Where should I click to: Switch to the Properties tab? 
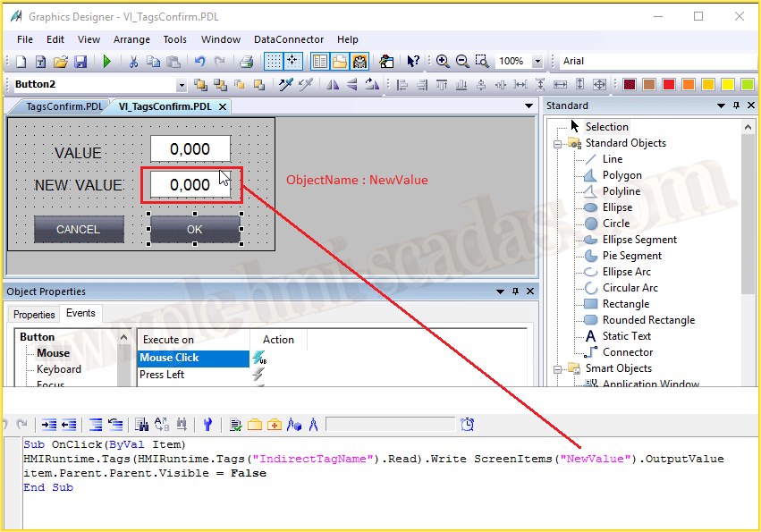click(34, 315)
